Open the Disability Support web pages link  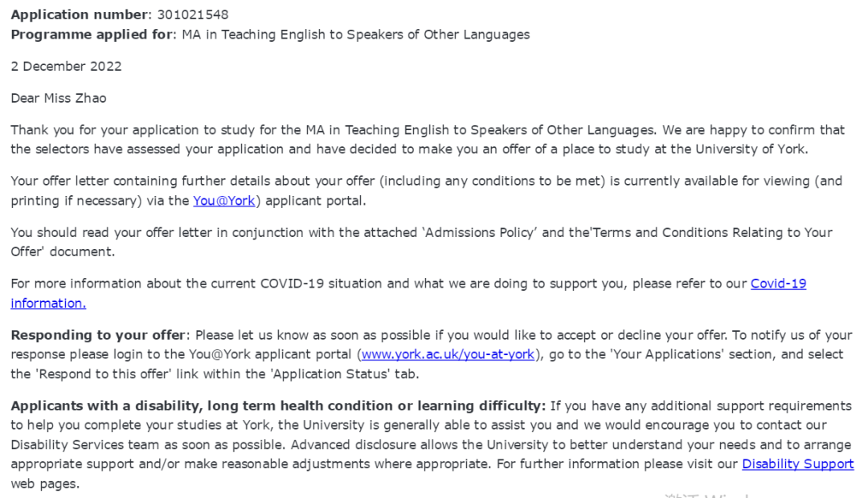point(797,464)
